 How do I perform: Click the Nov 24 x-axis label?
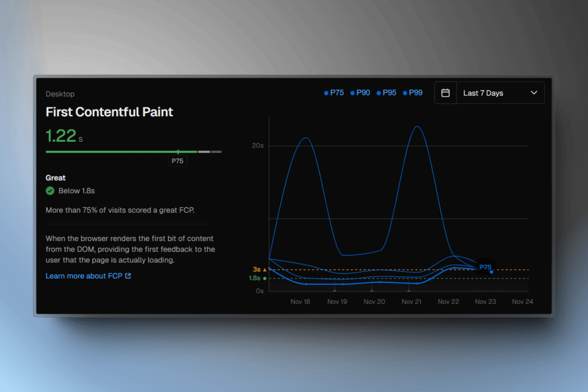[522, 302]
